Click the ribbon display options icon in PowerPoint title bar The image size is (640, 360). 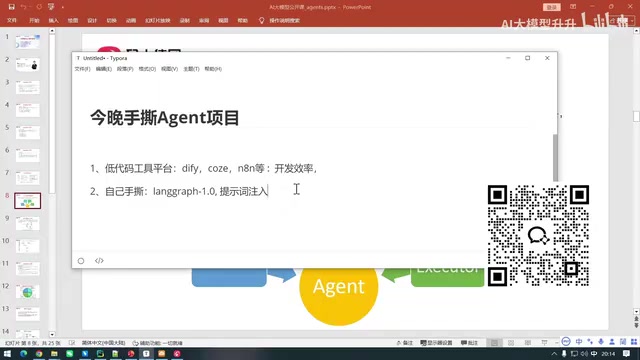[x=573, y=7]
